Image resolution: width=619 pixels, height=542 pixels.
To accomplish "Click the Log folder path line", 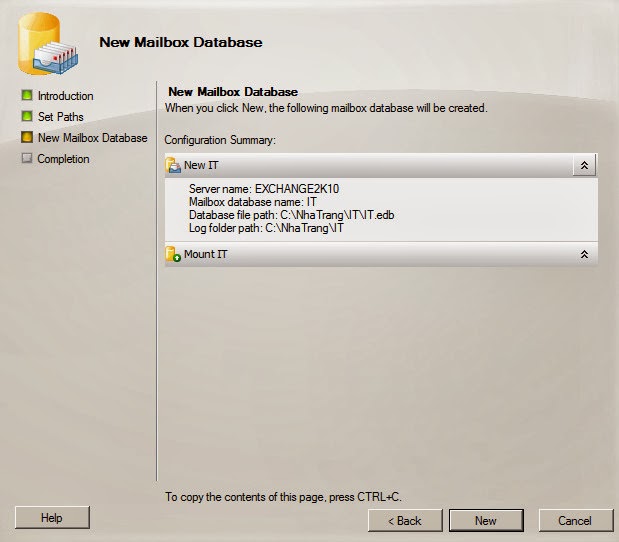I will [266, 228].
